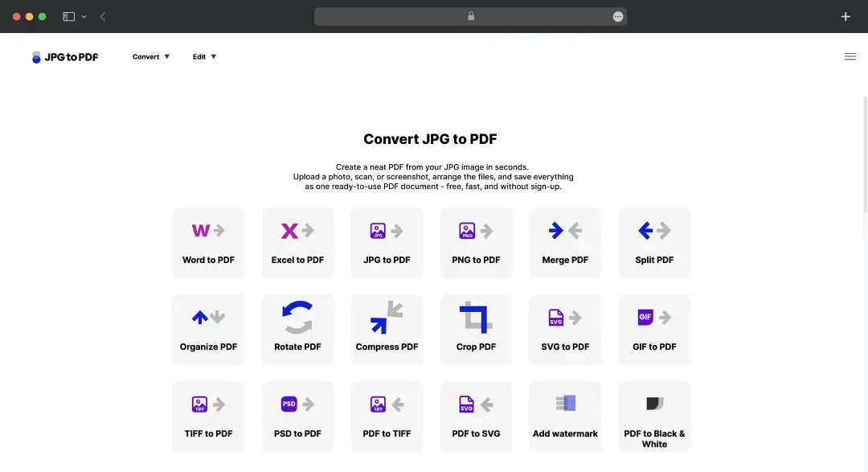Expand the Edit dropdown menu
Viewport: 868px width, 472px height.
[204, 56]
